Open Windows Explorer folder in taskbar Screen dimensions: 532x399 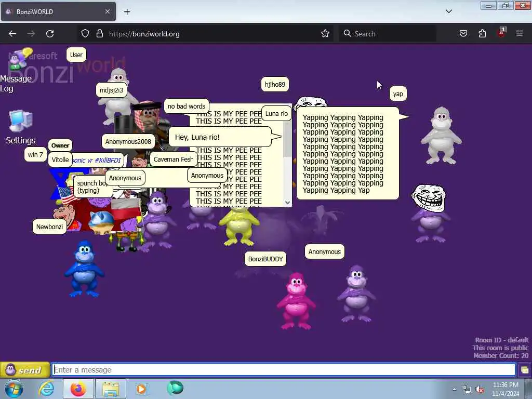tap(111, 389)
